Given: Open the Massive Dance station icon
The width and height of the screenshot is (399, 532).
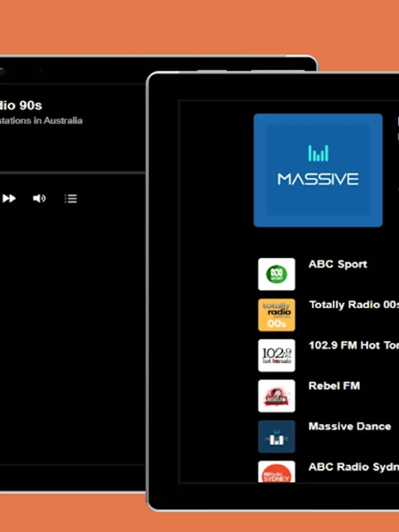Looking at the screenshot, I should tap(277, 437).
